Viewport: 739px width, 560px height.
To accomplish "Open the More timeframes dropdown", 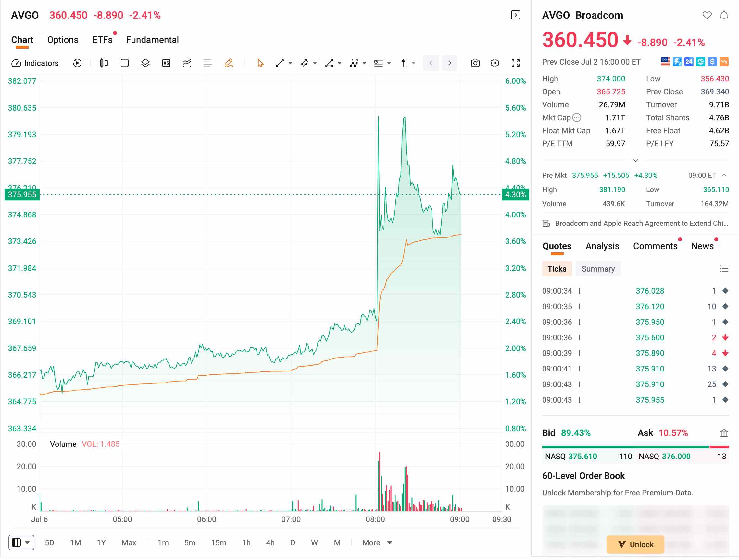I will [377, 542].
